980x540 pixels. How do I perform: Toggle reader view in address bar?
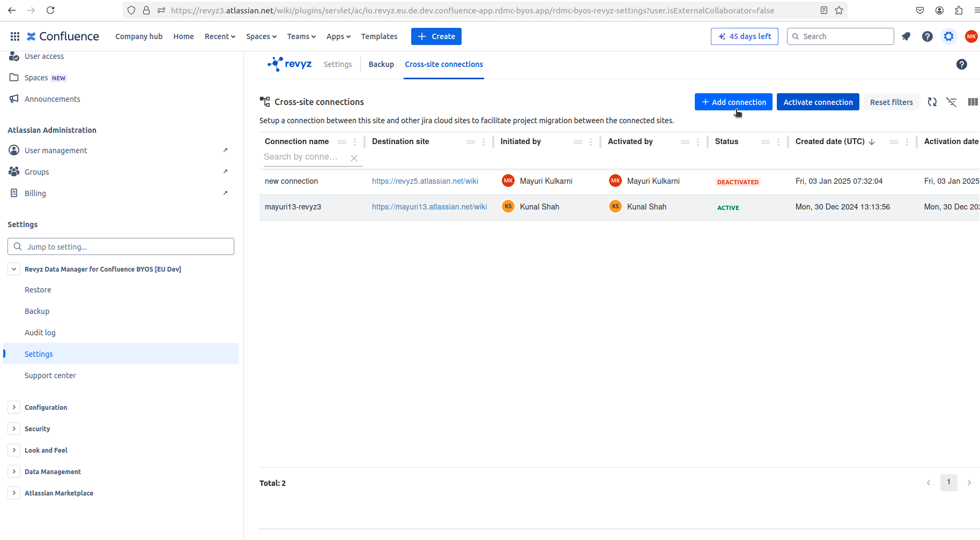[x=824, y=10]
